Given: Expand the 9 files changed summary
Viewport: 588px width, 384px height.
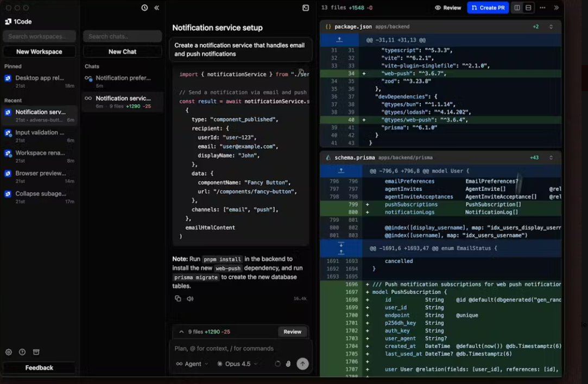Looking at the screenshot, I should 181,331.
